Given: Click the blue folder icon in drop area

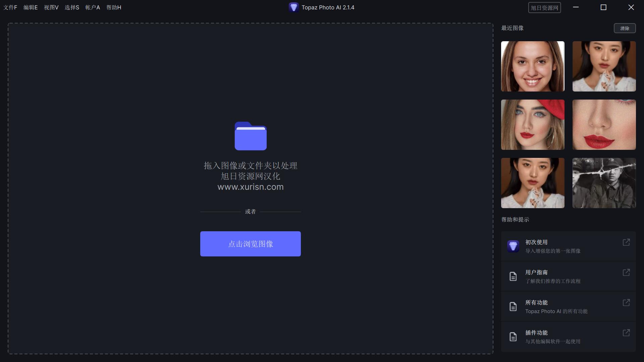Looking at the screenshot, I should [251, 136].
